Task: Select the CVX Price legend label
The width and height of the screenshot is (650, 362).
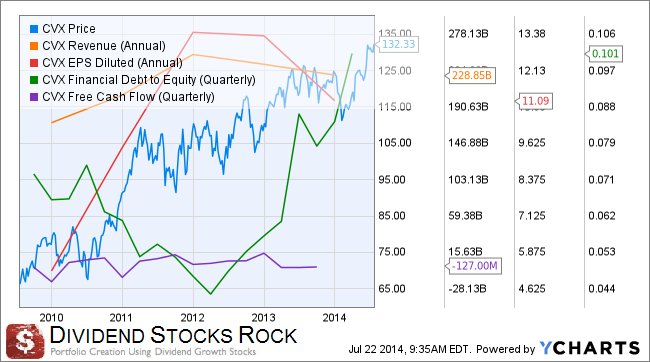Action: pos(69,29)
